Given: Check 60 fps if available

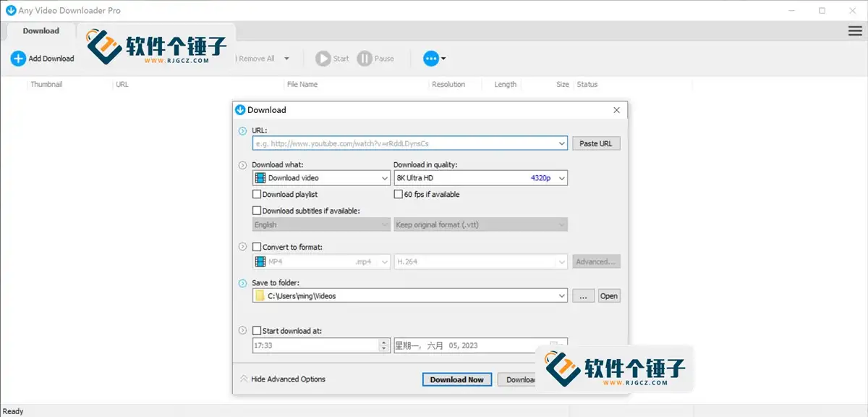Looking at the screenshot, I should 398,194.
